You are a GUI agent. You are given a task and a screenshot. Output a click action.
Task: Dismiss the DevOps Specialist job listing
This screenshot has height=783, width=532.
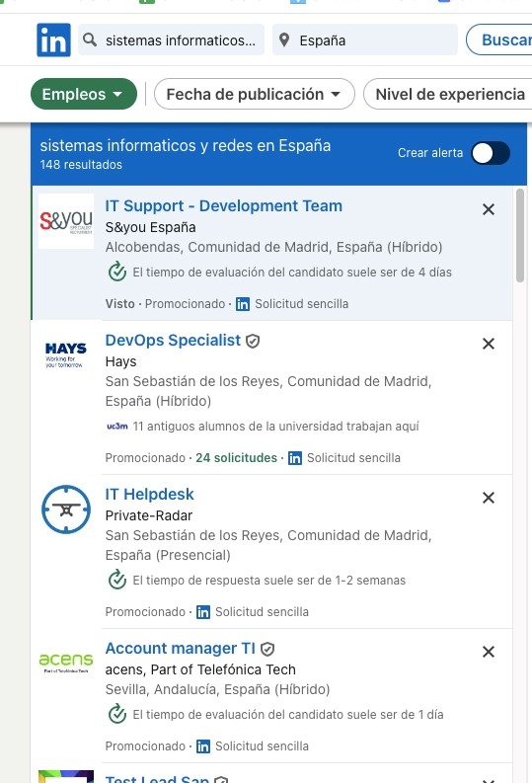coord(489,344)
